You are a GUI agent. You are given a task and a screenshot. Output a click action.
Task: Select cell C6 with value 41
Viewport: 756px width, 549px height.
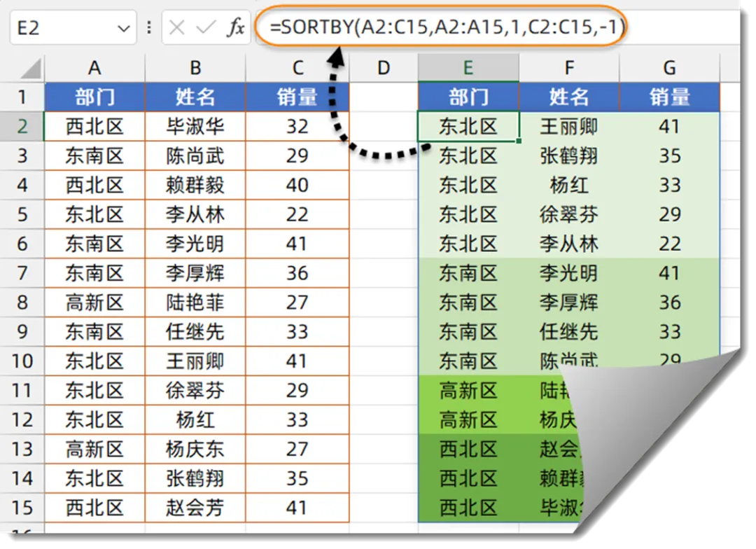coord(297,244)
